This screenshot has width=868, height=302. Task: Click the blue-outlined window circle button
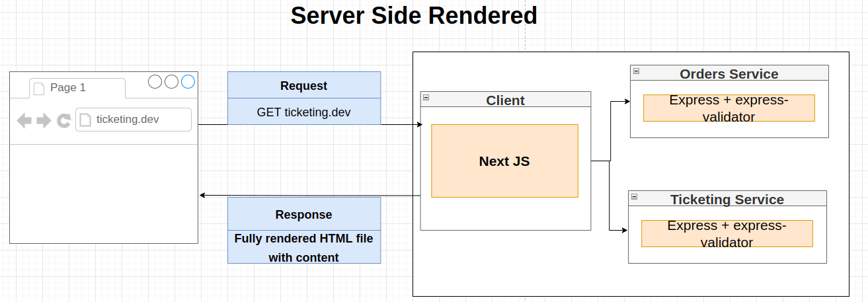188,81
